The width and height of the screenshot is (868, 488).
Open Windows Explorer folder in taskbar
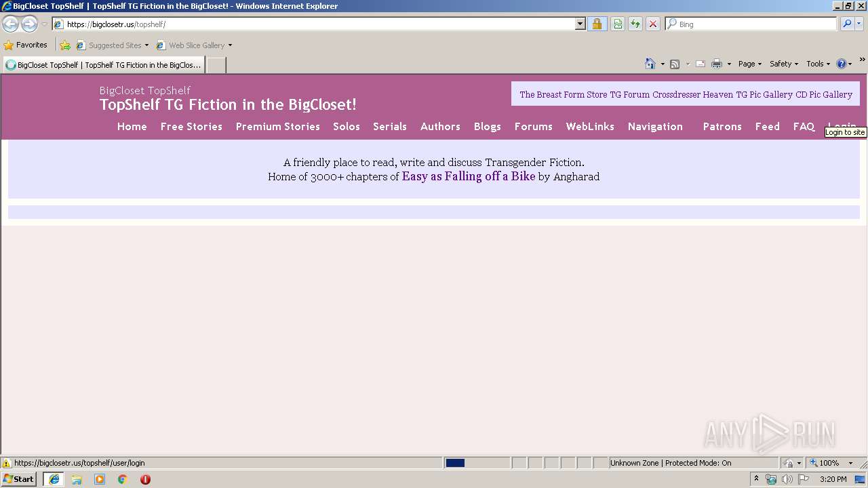77,479
